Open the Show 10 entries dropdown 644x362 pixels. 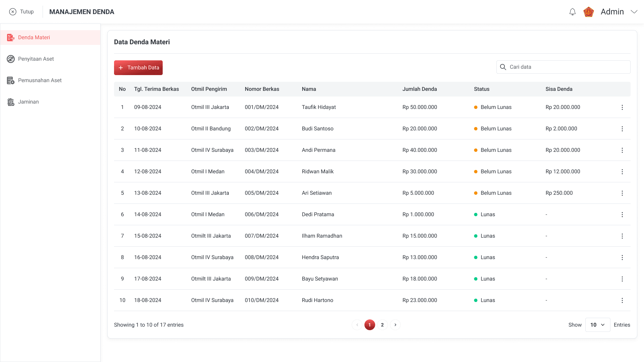click(x=598, y=325)
